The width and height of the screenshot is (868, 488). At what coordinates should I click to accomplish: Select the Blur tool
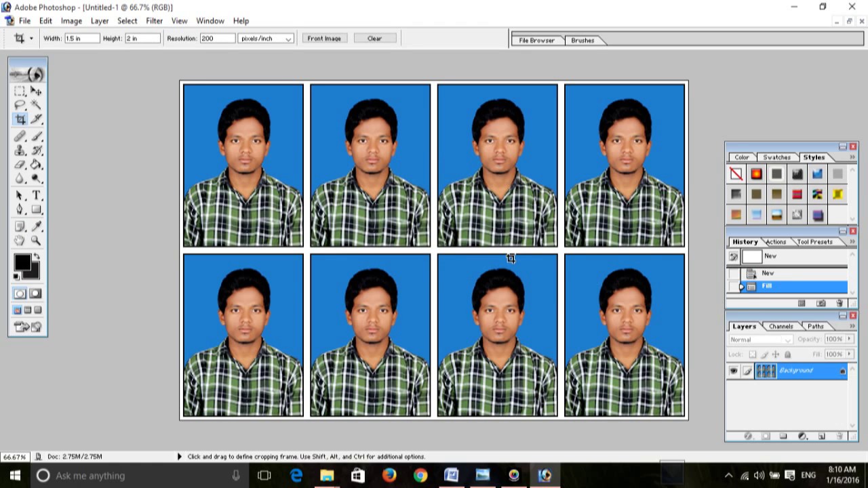[x=20, y=179]
